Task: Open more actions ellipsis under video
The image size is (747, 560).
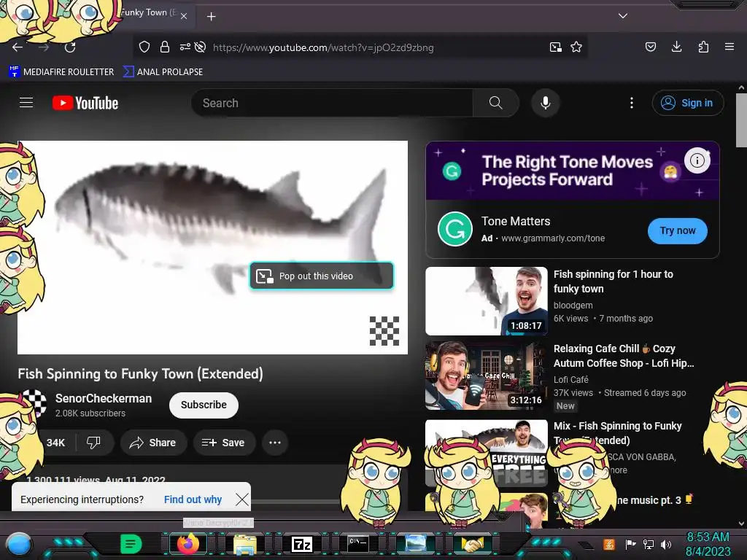Action: coord(275,443)
